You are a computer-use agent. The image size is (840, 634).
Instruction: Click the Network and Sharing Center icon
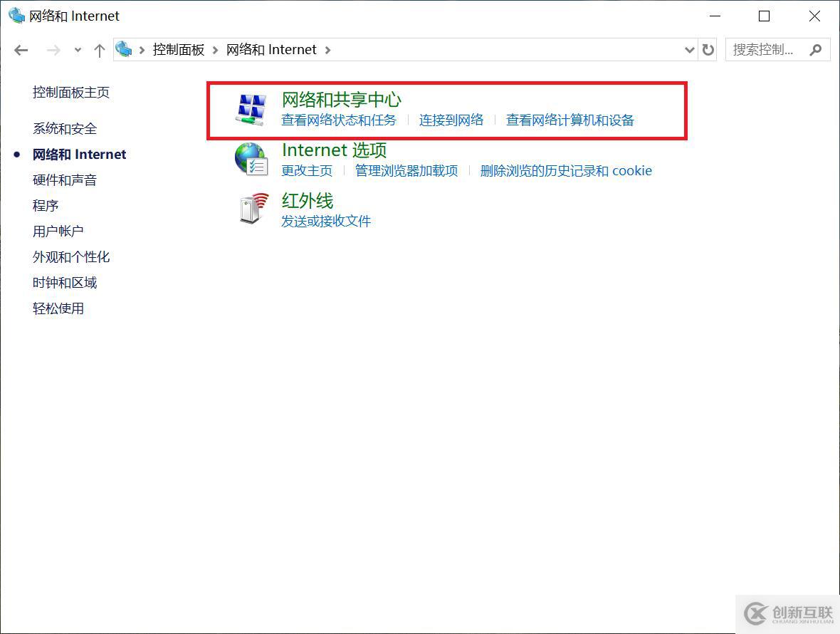(x=251, y=109)
